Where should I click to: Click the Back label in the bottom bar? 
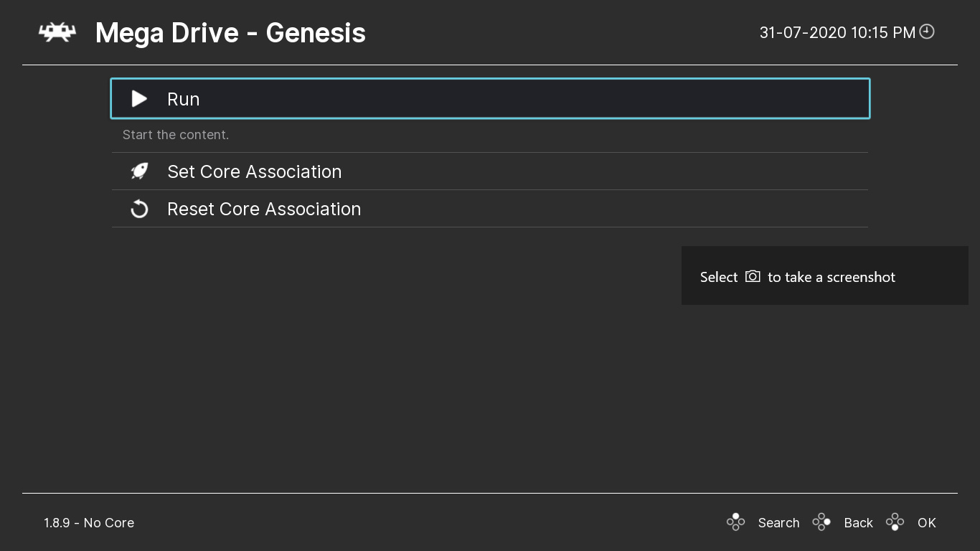[x=858, y=522]
